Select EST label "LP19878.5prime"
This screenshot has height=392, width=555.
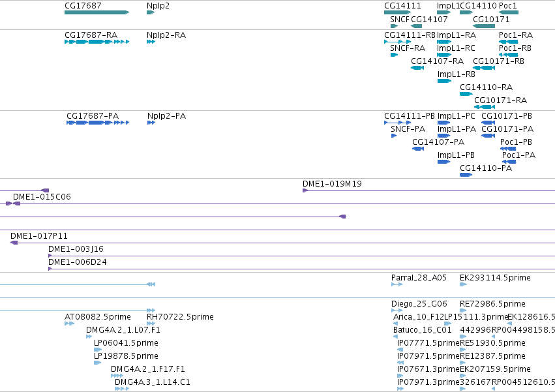(x=126, y=356)
